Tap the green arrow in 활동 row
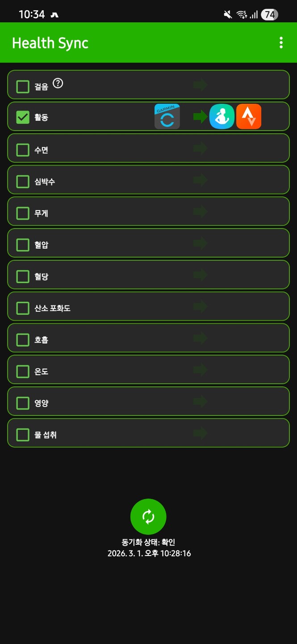 click(200, 117)
